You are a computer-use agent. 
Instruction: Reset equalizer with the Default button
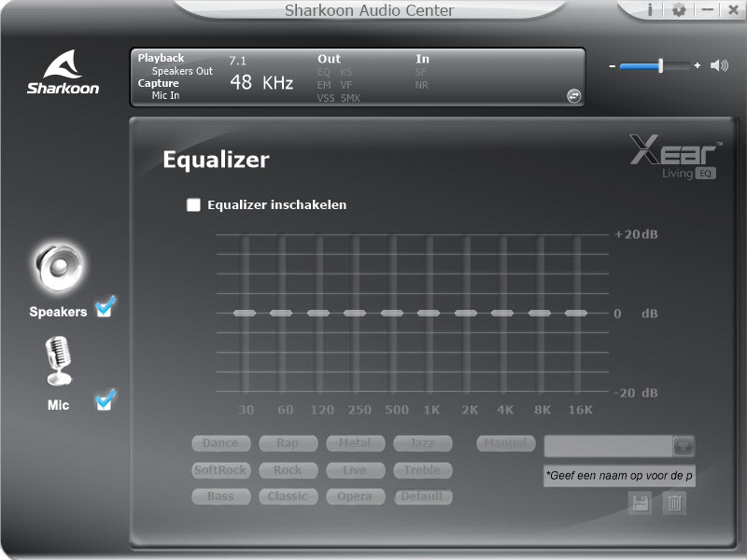click(x=422, y=497)
